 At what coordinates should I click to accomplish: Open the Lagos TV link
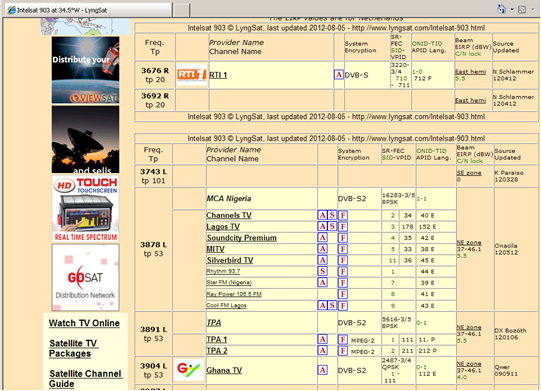click(x=223, y=227)
